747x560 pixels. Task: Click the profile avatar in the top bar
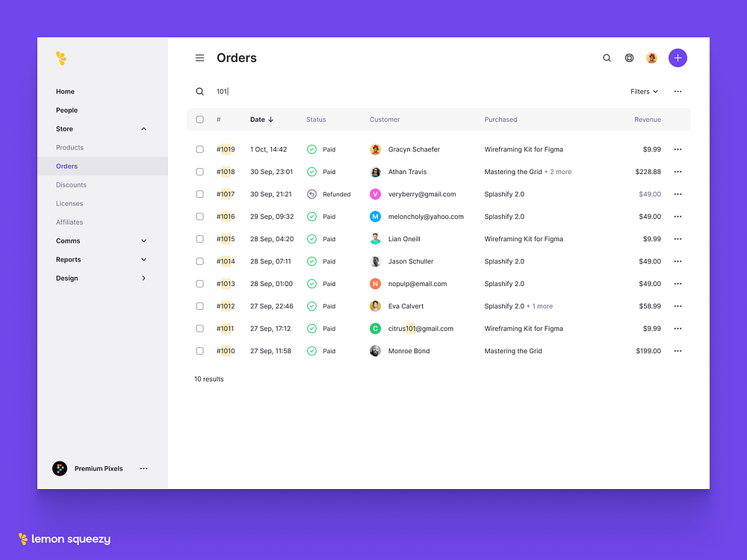[651, 57]
